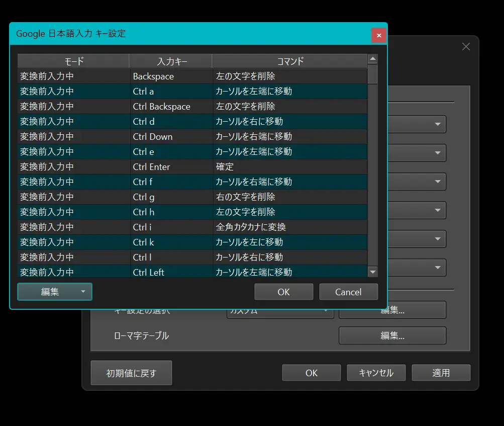Select the Ctrl h key cell

(171, 212)
